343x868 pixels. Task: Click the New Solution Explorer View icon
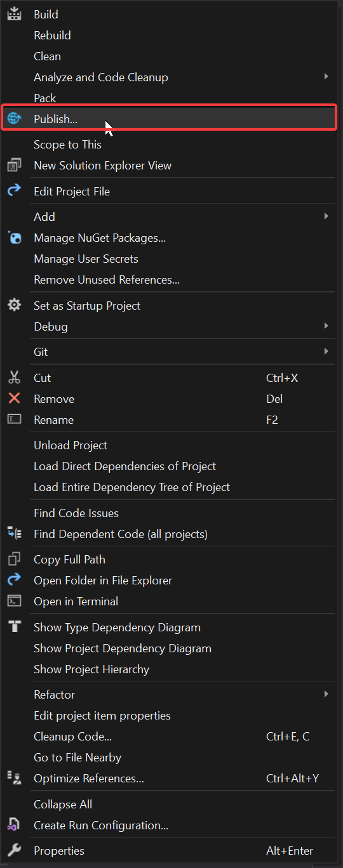14,165
